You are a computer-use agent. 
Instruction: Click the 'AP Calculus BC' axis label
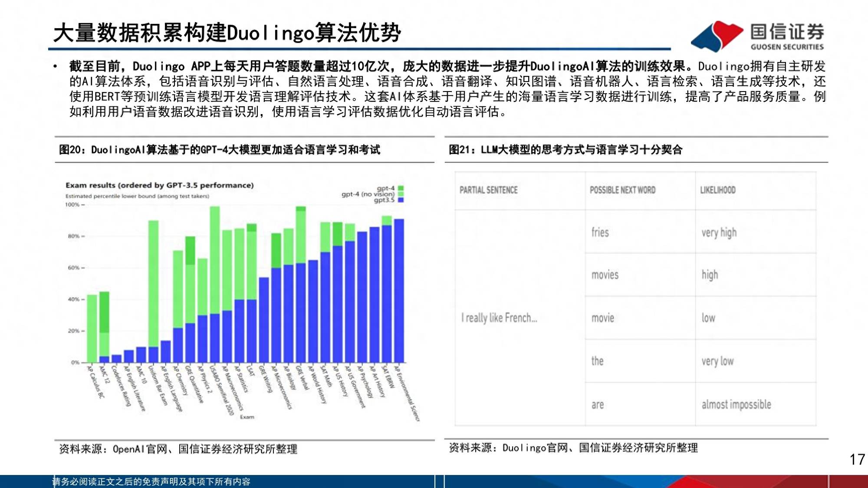[96, 382]
